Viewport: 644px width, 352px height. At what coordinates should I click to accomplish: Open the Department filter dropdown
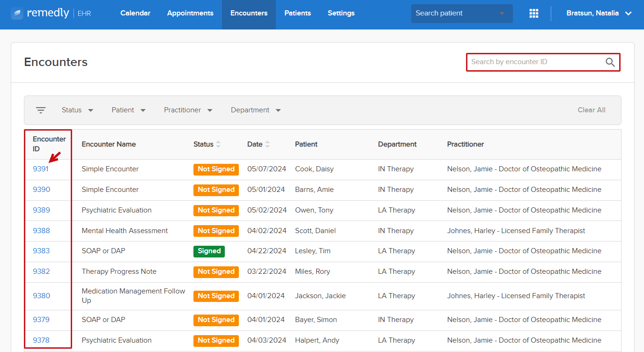pos(256,110)
